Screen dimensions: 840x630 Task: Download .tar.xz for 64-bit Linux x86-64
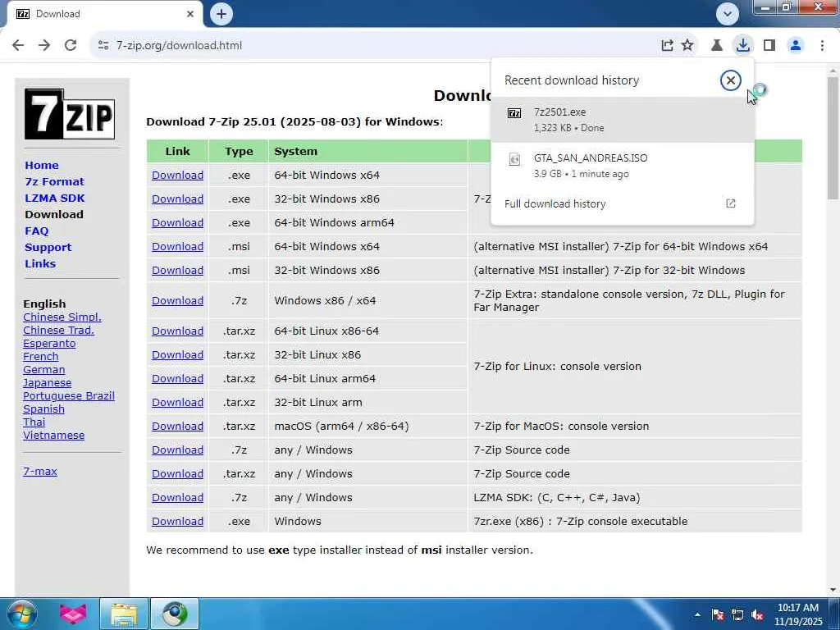tap(177, 331)
